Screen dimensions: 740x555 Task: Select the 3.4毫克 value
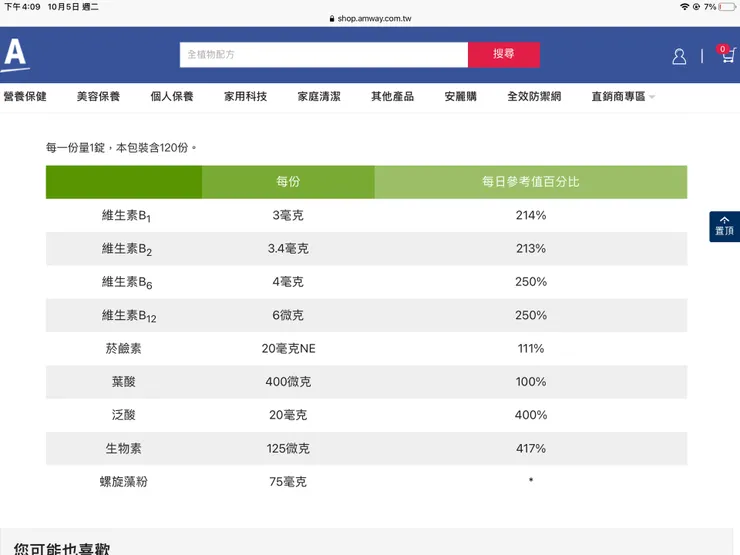tap(288, 248)
